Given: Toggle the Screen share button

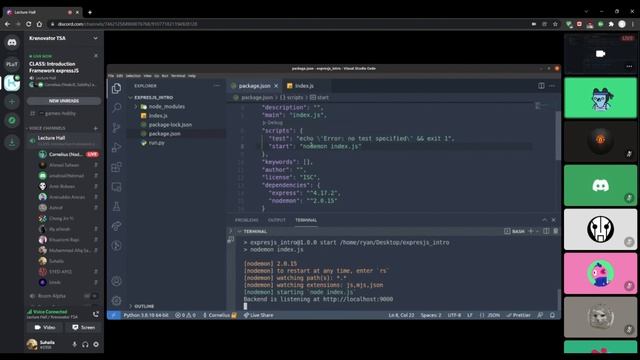Looking at the screenshot, I should pyautogui.click(x=83, y=327).
